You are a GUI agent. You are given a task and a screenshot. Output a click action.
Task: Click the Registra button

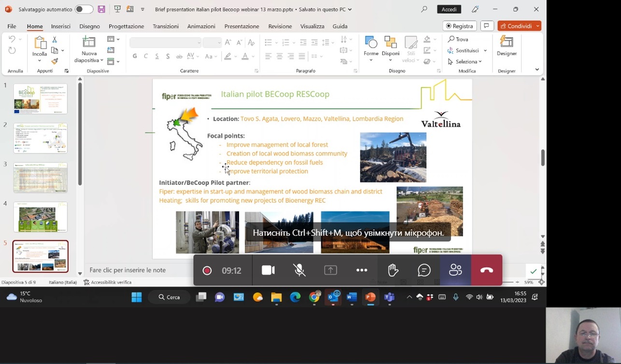(x=460, y=26)
